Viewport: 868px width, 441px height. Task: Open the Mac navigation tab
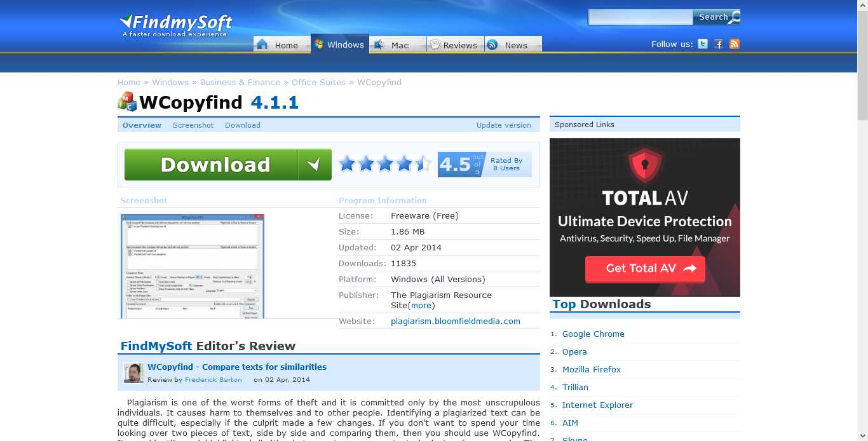[397, 44]
